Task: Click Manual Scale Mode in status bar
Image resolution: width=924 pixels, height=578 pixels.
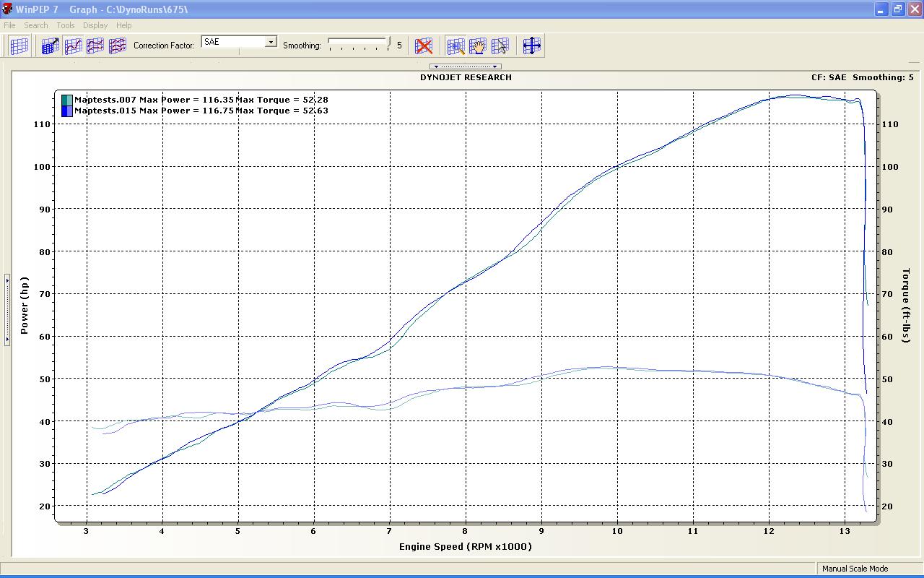Action: tap(855, 569)
